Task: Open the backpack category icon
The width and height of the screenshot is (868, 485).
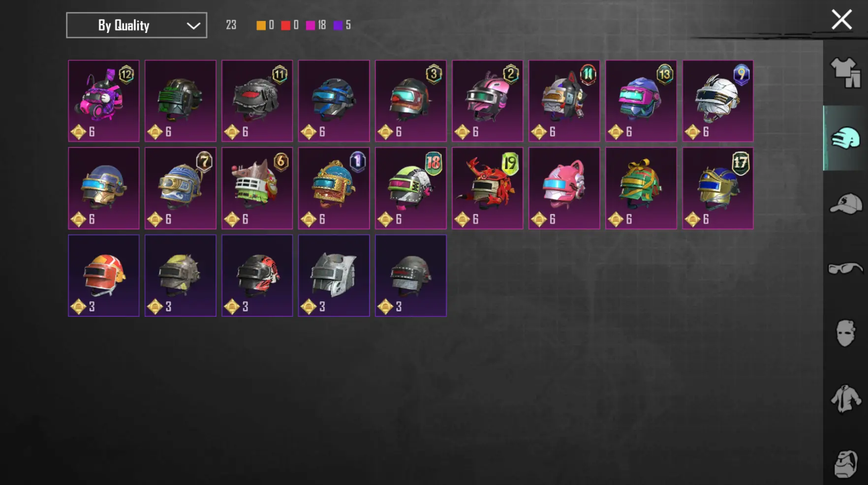Action: [x=846, y=463]
